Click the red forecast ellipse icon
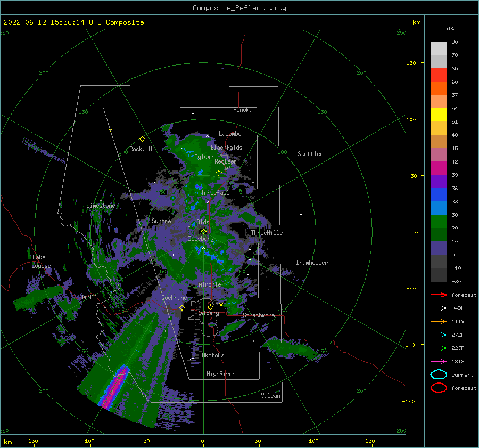This screenshot has width=479, height=448. (x=439, y=388)
